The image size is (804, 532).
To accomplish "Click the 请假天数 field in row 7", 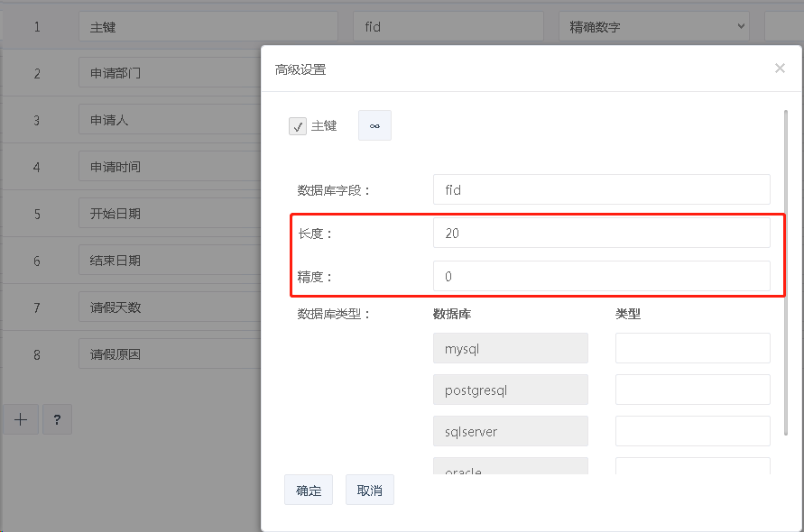I will pyautogui.click(x=169, y=308).
